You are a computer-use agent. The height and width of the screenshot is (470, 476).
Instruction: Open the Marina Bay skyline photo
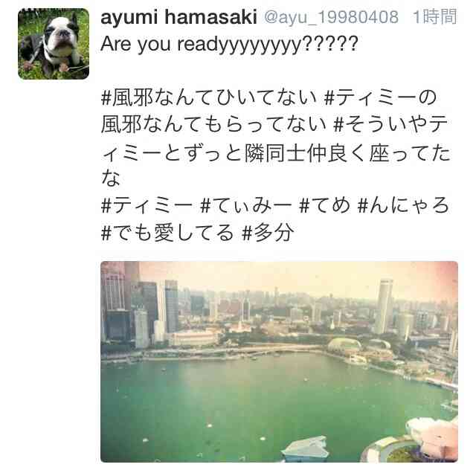(279, 361)
